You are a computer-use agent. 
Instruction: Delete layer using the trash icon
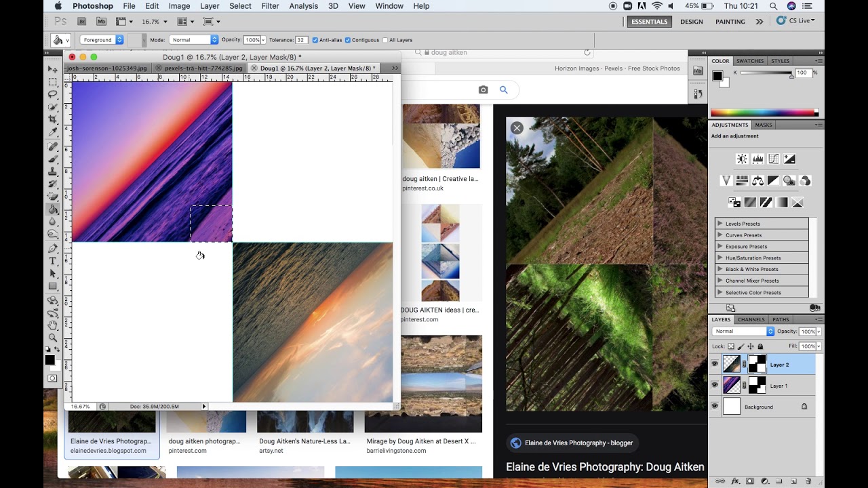point(808,482)
